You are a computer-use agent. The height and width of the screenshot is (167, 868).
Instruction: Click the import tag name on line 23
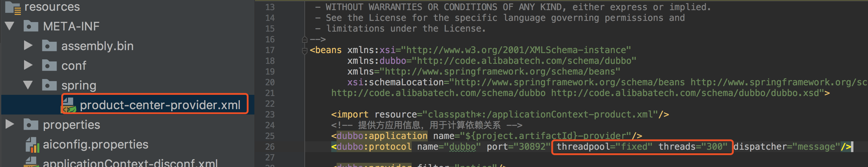[352, 115]
